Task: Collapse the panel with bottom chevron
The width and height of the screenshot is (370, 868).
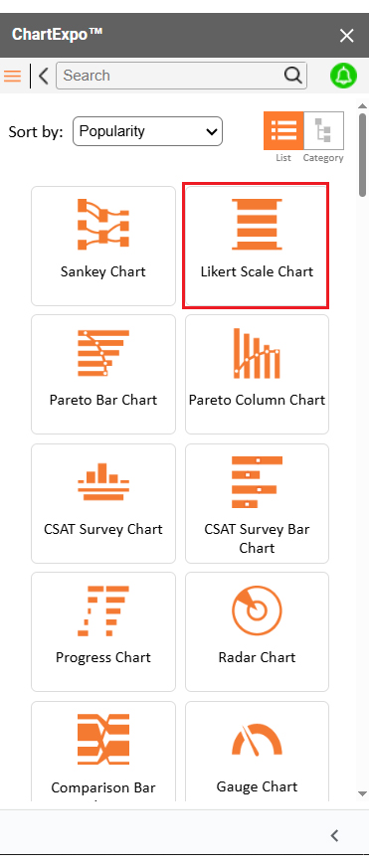Action: [334, 835]
